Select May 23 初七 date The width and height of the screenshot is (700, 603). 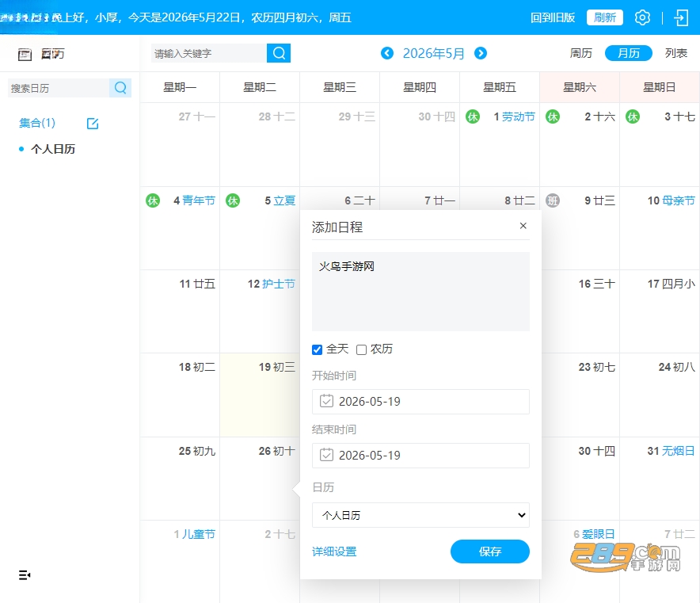click(597, 367)
